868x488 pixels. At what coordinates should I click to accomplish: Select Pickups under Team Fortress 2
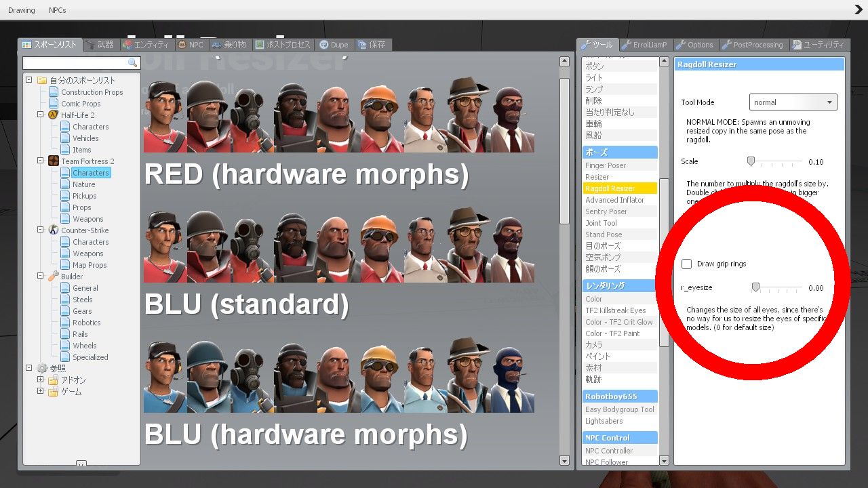click(x=85, y=196)
